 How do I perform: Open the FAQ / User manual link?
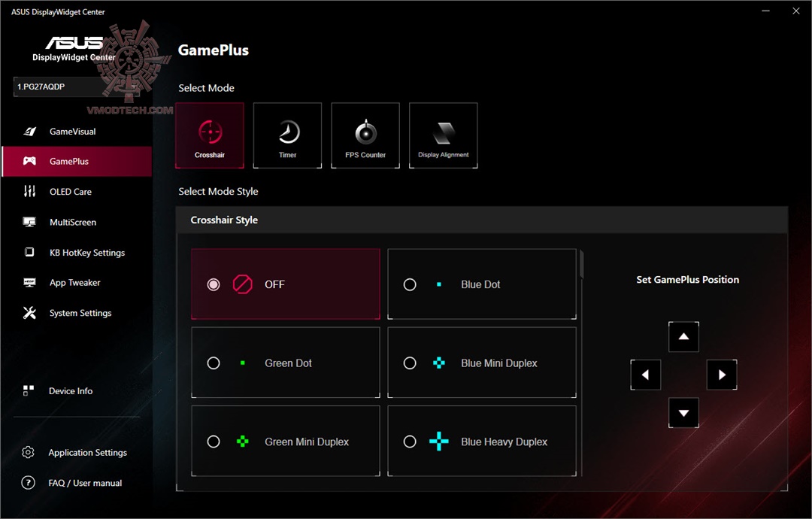point(86,483)
